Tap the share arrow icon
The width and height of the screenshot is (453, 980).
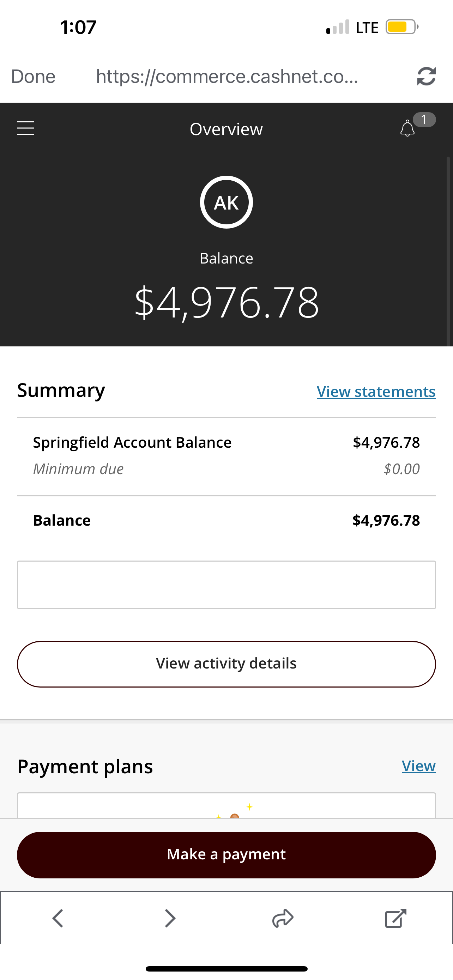283,919
